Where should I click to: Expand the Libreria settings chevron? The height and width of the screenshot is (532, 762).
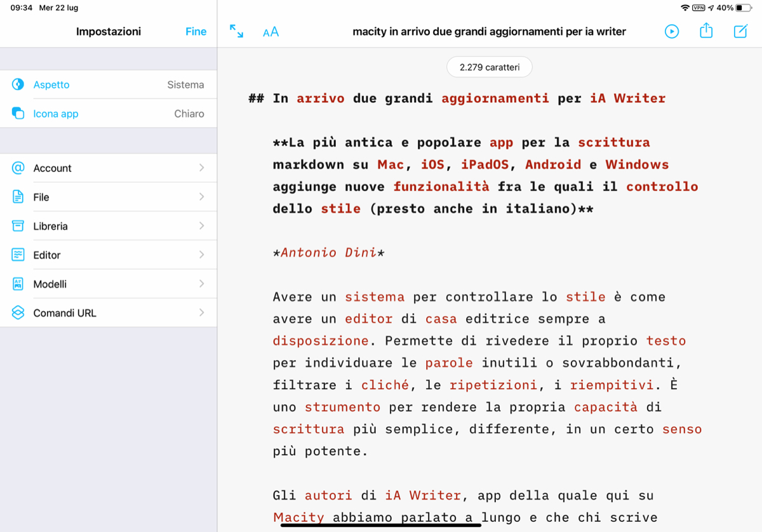pyautogui.click(x=201, y=225)
